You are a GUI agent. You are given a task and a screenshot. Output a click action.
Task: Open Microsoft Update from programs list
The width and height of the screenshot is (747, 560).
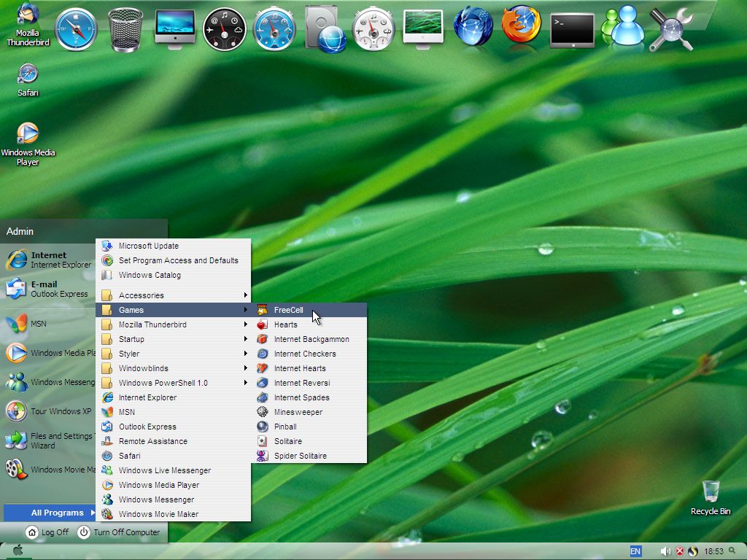(174, 246)
